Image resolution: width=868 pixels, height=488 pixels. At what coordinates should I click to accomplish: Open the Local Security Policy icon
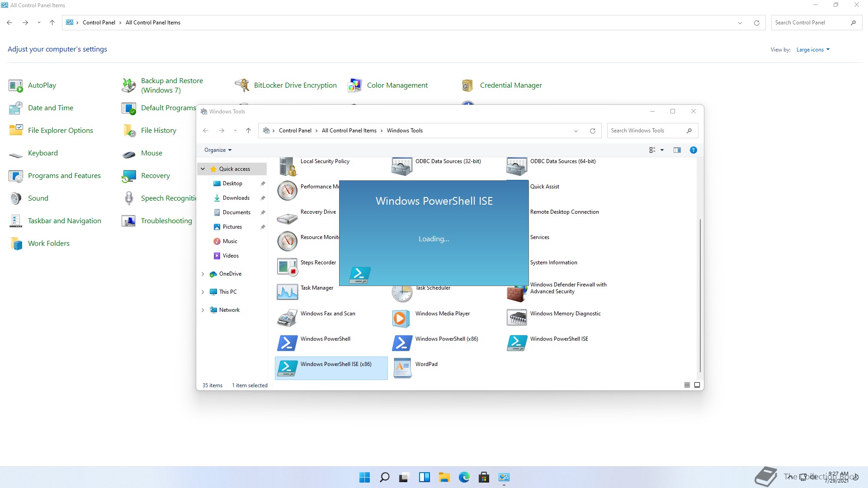(288, 166)
